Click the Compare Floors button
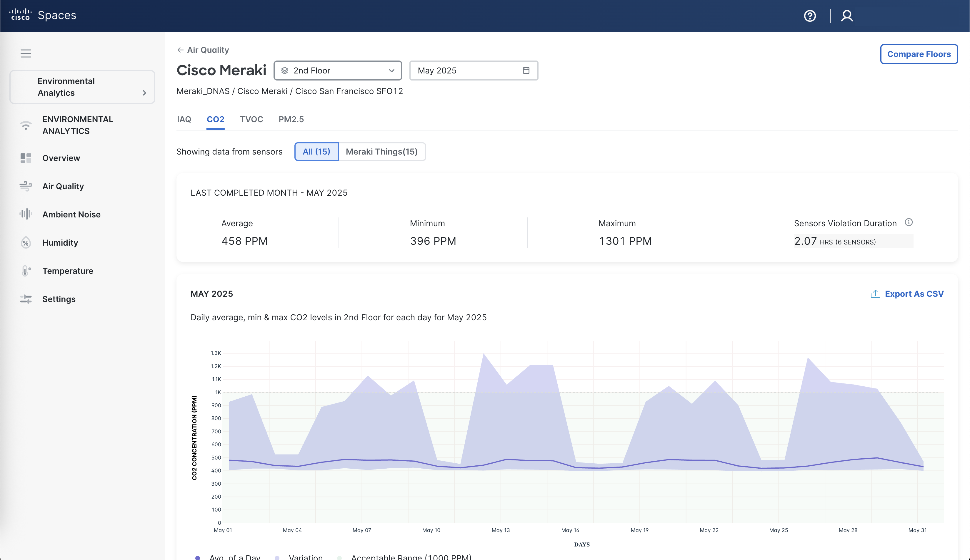970x560 pixels. click(919, 54)
